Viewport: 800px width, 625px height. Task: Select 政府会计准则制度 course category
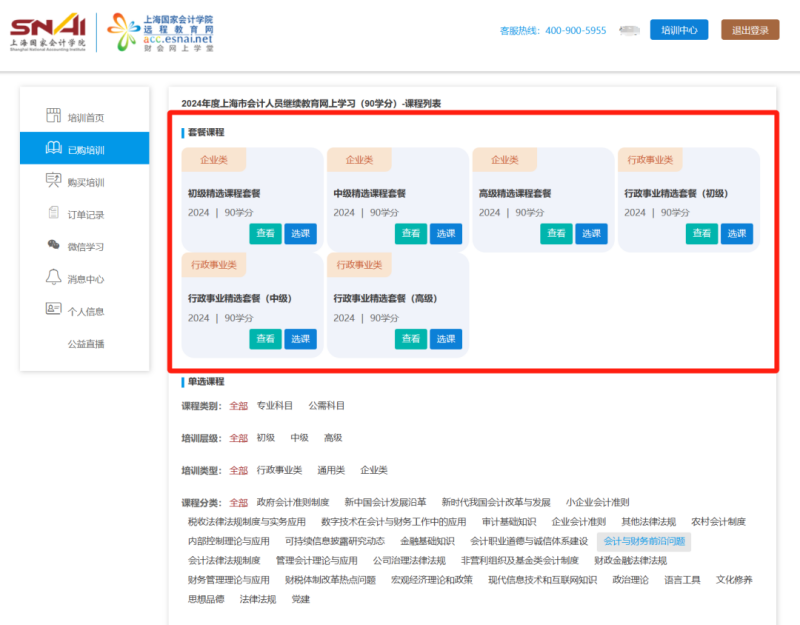pos(293,502)
